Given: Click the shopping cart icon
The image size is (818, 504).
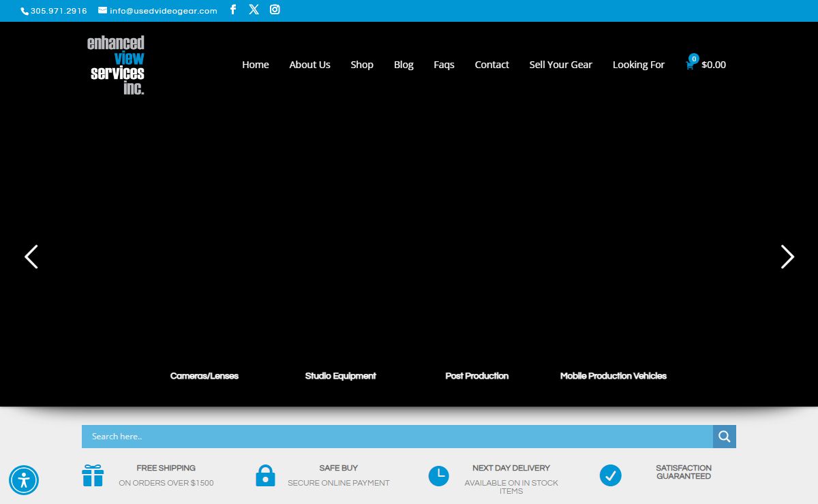Looking at the screenshot, I should pyautogui.click(x=690, y=65).
